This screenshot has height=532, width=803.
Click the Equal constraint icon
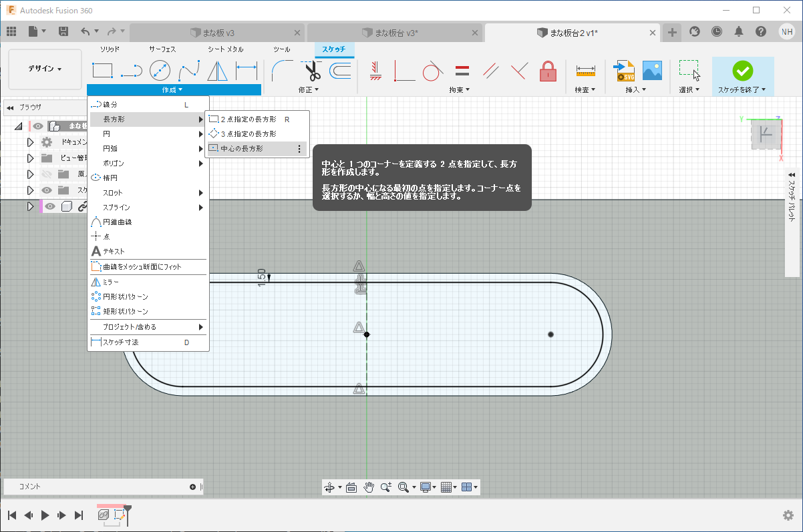pos(462,70)
